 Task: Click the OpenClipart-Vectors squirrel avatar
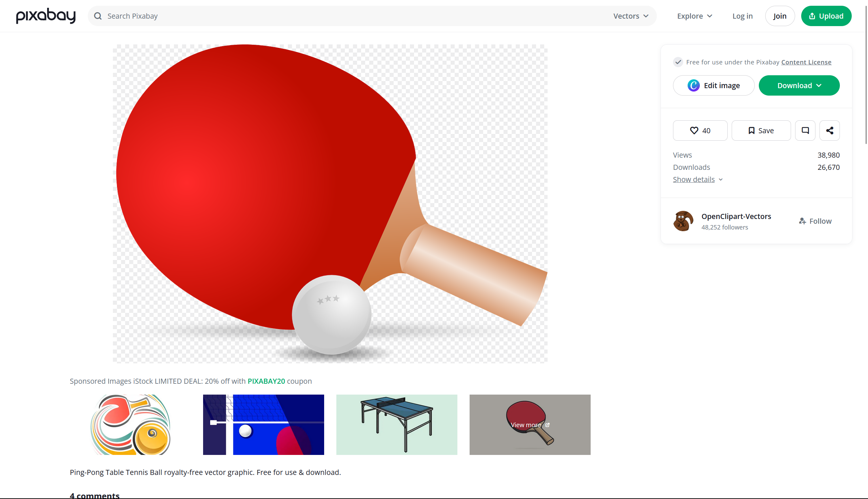683,221
